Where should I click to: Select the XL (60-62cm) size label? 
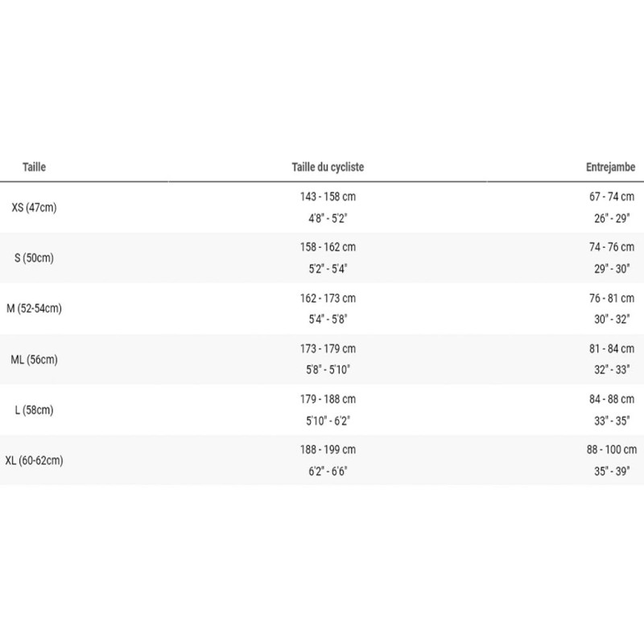pyautogui.click(x=34, y=460)
